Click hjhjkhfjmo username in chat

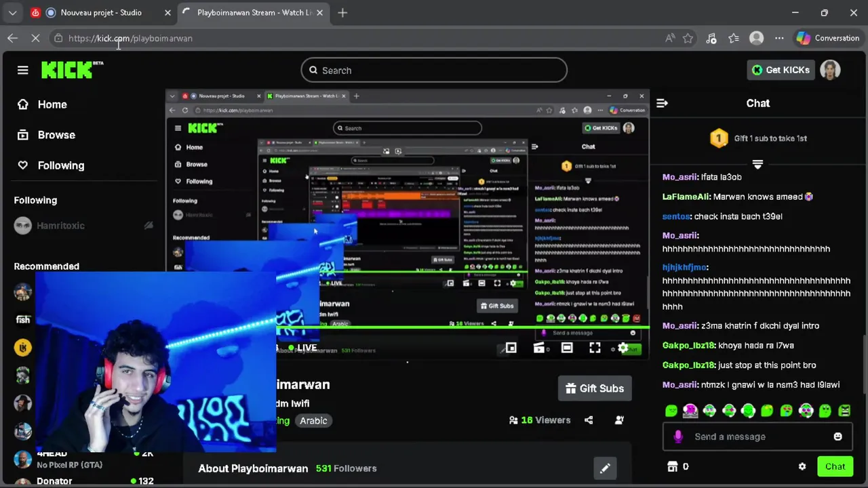coord(686,267)
